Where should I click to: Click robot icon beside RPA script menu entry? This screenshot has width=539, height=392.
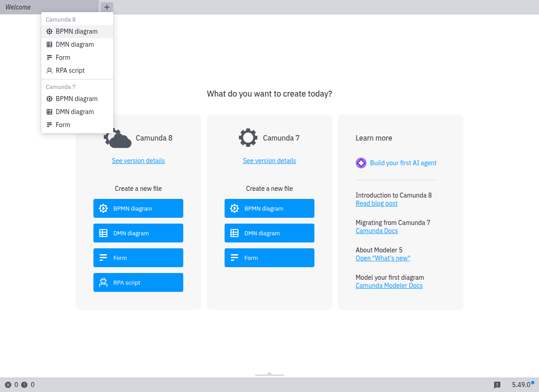click(49, 70)
